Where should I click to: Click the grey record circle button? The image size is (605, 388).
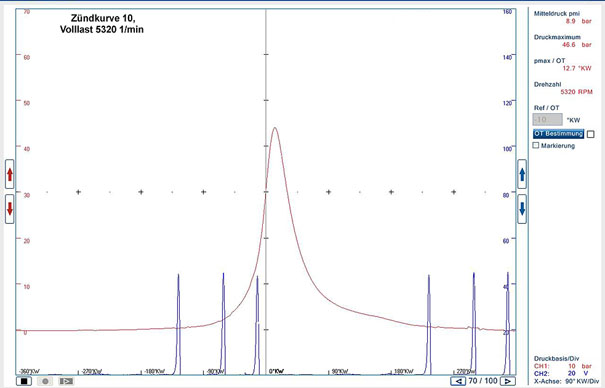(45, 381)
